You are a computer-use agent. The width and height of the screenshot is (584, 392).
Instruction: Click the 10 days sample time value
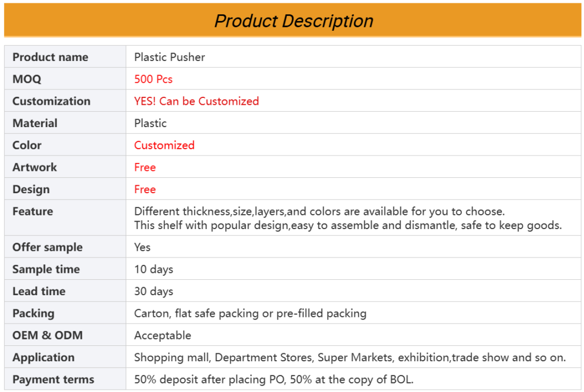[x=153, y=269]
